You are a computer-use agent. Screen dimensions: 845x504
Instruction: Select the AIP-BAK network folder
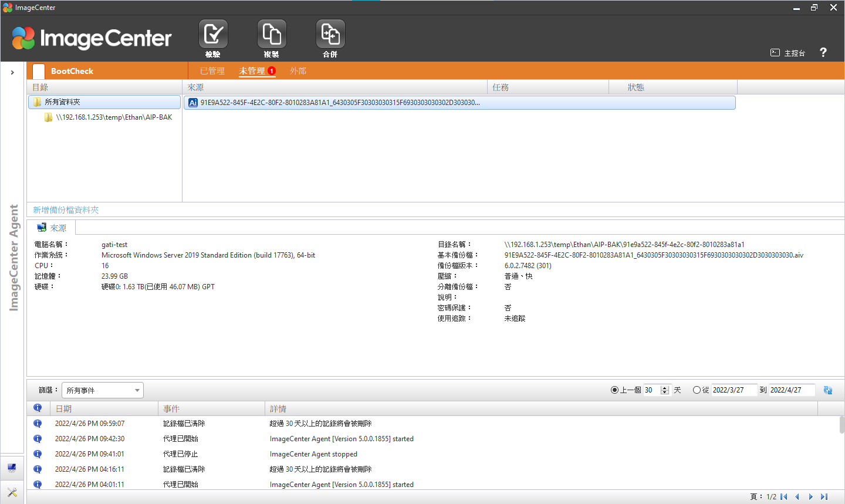pos(114,117)
